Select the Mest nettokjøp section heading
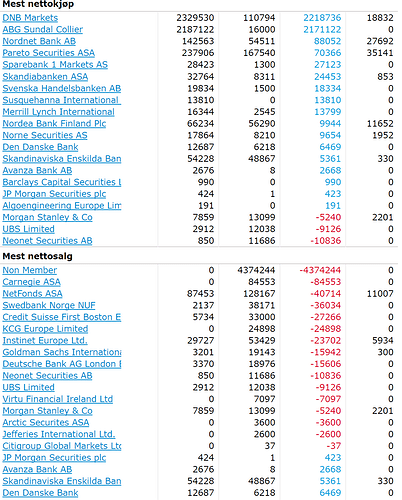The height and width of the screenshot is (500, 402). pos(38,4)
